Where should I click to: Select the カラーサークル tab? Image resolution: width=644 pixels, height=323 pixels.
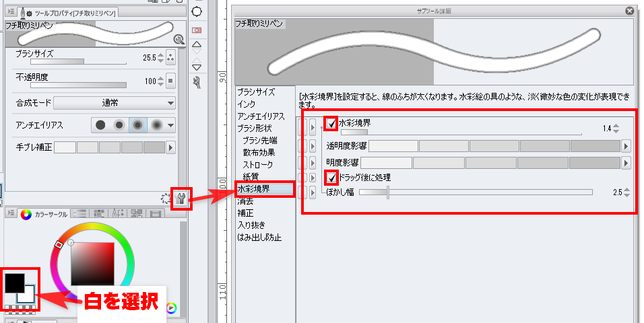[44, 214]
